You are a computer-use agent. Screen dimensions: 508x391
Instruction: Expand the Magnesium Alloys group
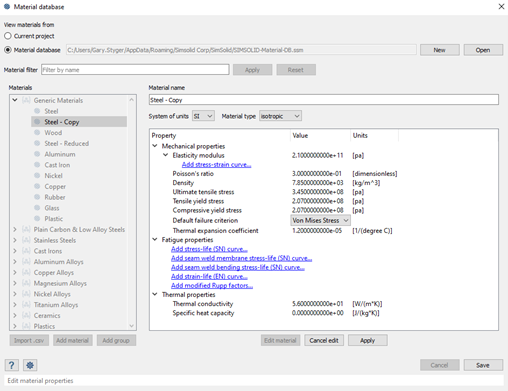coord(15,283)
